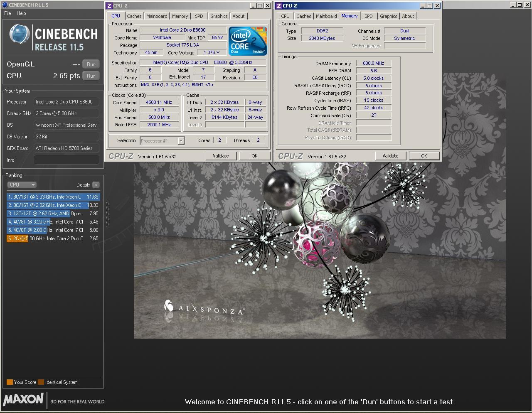Viewport: 532px width, 413px height.
Task: Open Graphics tab in right CPU-Z window
Action: coord(388,16)
